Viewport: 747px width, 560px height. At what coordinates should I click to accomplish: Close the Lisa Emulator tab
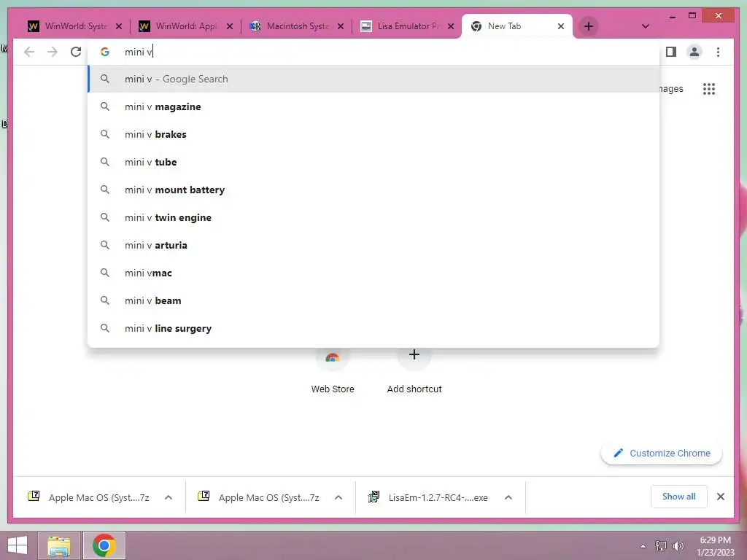451,26
